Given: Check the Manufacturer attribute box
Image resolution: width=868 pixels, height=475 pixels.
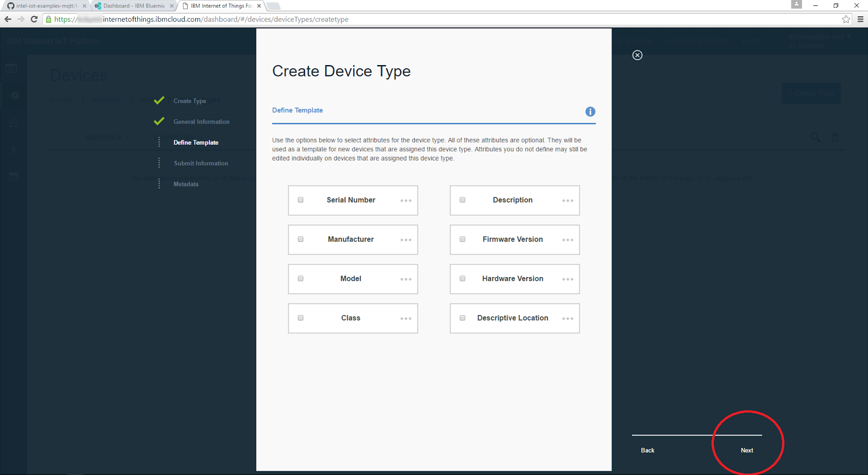Looking at the screenshot, I should 301,239.
